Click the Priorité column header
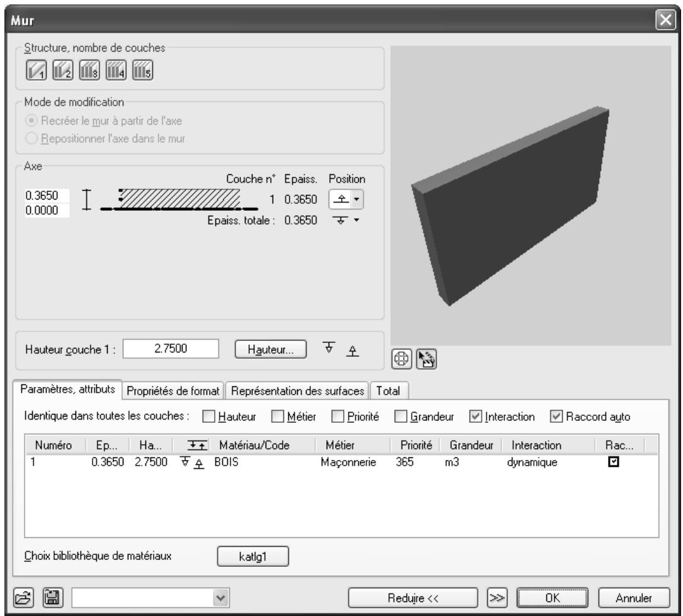The image size is (683, 616). (x=416, y=445)
